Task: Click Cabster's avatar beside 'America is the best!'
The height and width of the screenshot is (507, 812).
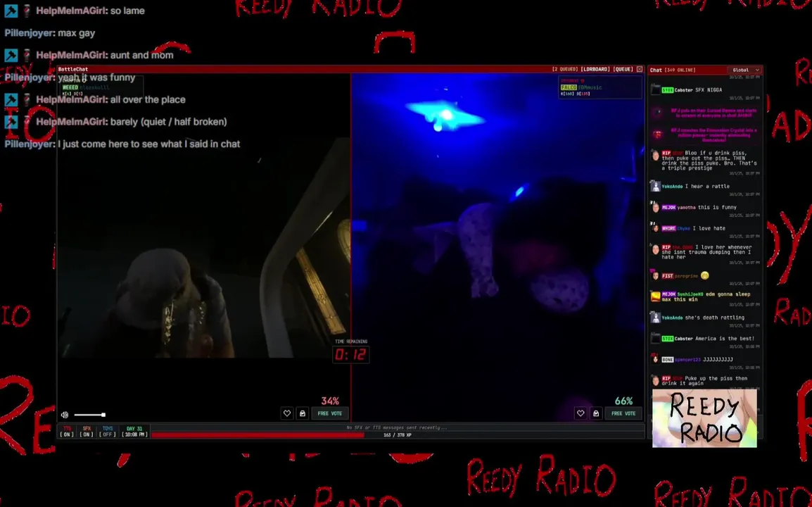Action: coord(656,339)
